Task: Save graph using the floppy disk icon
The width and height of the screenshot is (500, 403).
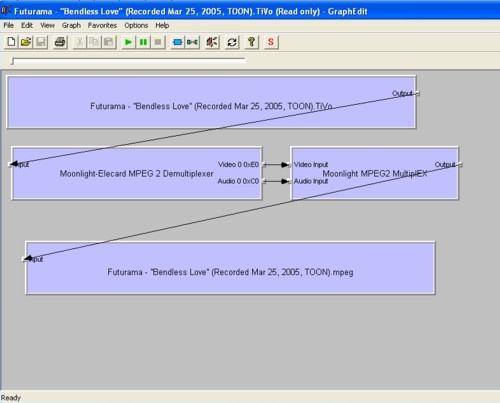Action: [41, 42]
